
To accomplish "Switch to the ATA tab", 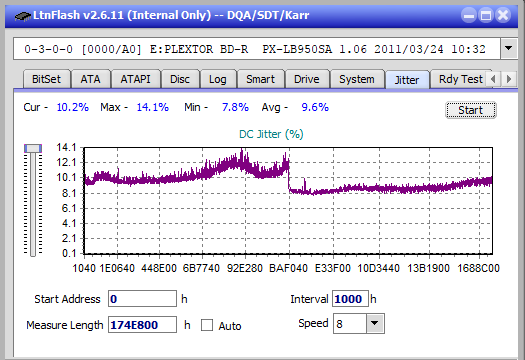I will [90, 79].
